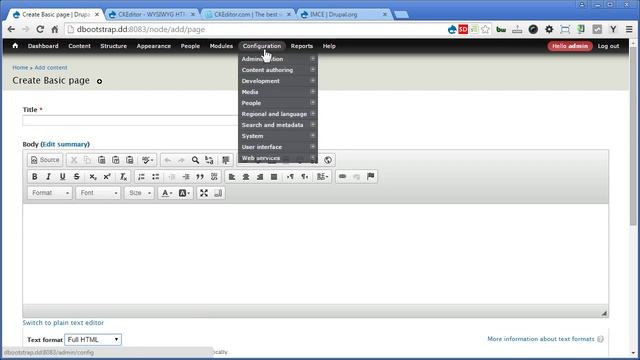The height and width of the screenshot is (360, 640).
Task: Open the Modules admin menu
Action: [221, 46]
